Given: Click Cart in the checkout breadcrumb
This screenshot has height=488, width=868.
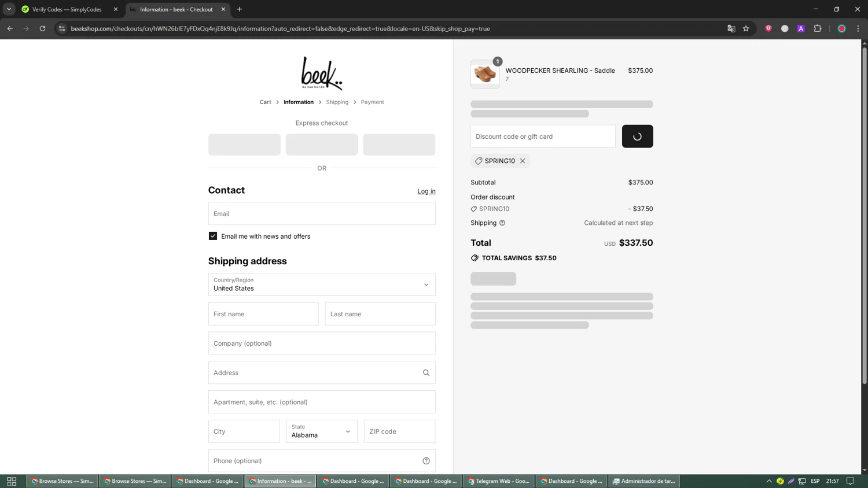Looking at the screenshot, I should pos(265,102).
